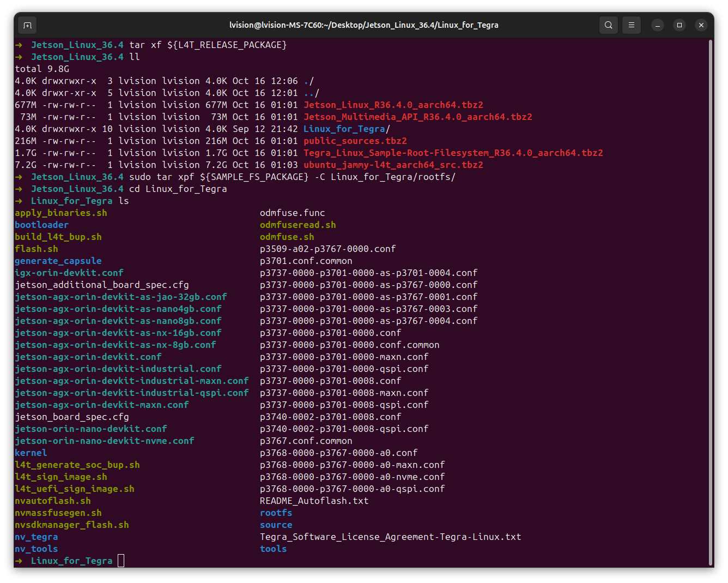This screenshot has width=728, height=583.
Task: Click l4t_generate_soc_bup.sh script
Action: click(x=77, y=465)
